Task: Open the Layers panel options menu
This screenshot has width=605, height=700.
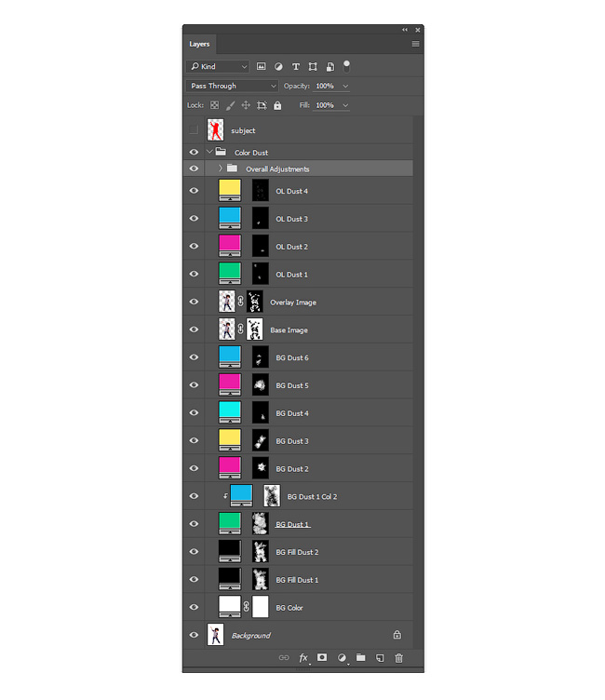Action: click(x=416, y=44)
